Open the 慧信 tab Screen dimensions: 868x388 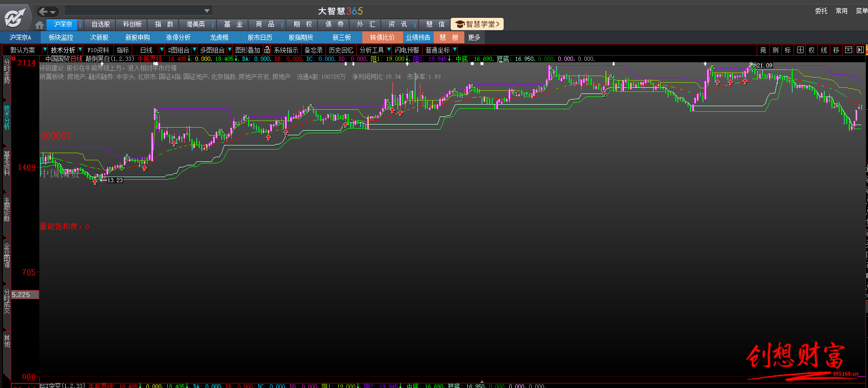pos(435,25)
